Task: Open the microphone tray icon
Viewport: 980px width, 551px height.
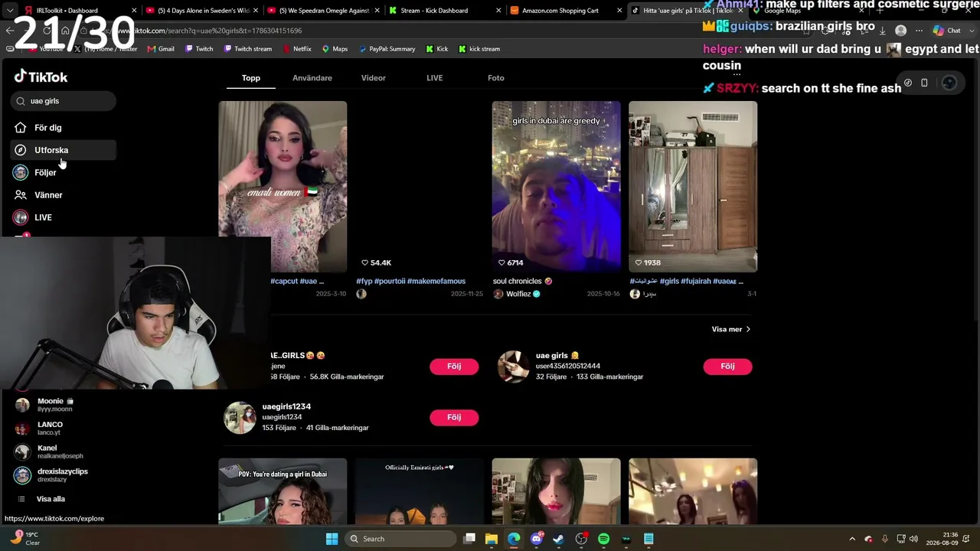Action: [x=885, y=539]
